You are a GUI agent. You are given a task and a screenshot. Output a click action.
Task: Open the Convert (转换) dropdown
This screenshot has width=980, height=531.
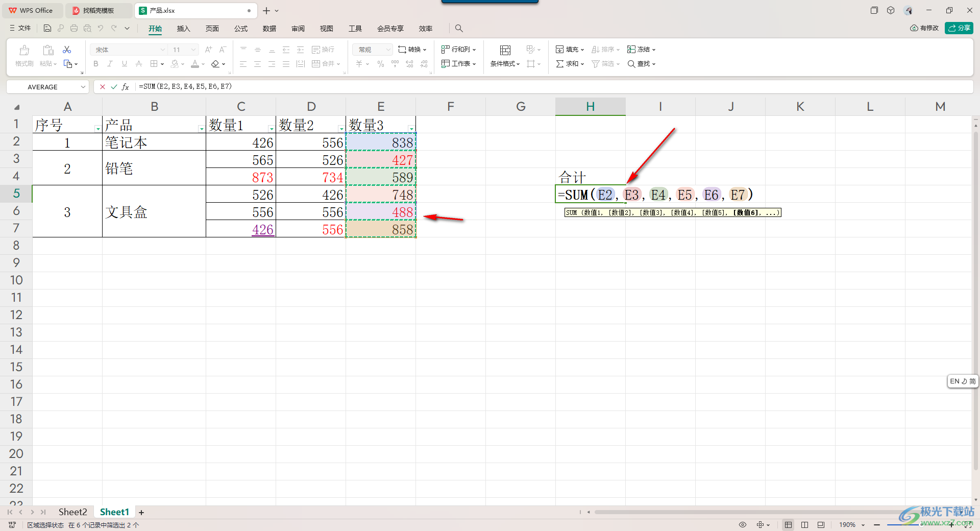tap(412, 50)
